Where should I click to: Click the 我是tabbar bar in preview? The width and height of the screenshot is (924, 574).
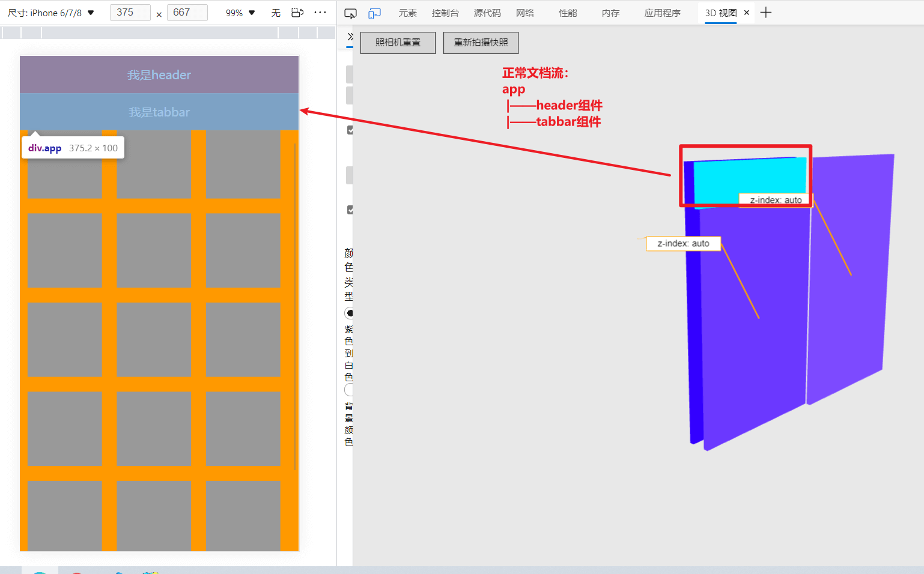(159, 112)
